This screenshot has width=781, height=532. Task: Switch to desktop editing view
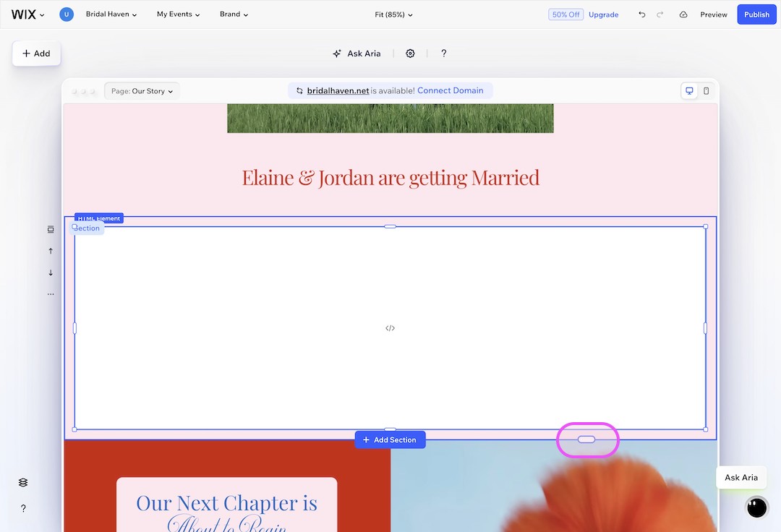(688, 90)
